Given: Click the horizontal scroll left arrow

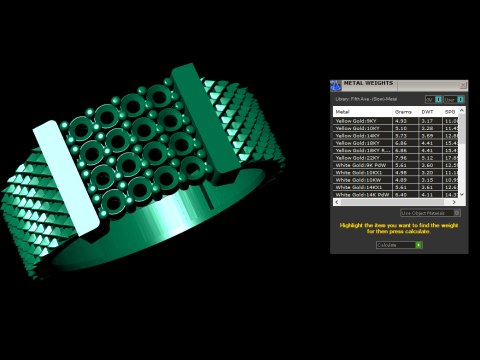Looking at the screenshot, I should tap(337, 202).
